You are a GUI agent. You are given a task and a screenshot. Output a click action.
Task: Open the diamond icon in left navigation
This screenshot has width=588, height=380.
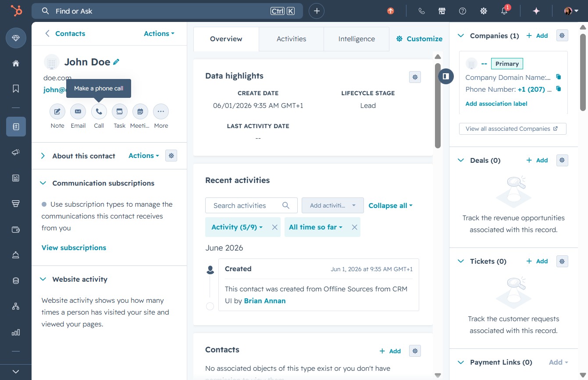click(x=16, y=39)
